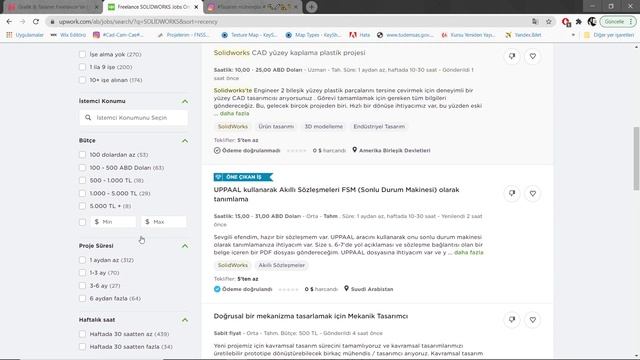
Task: Expand daha fazla in Solidworks CAD description
Action: click(234, 113)
